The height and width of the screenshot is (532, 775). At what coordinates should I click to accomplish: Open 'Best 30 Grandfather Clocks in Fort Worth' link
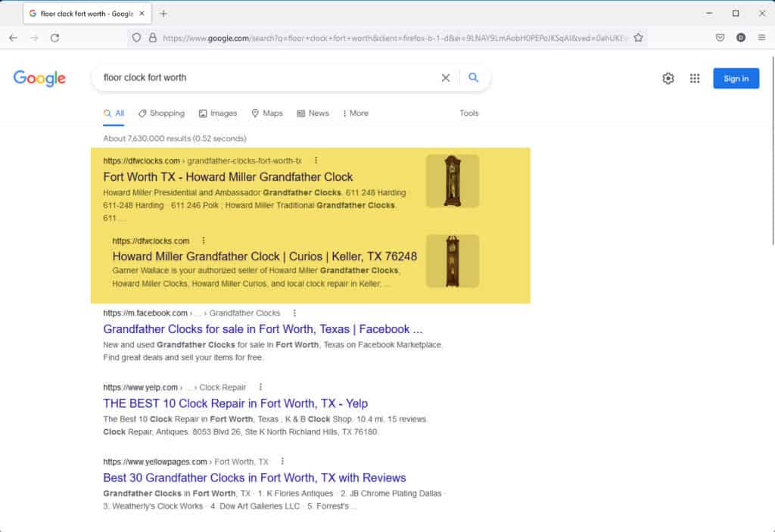tap(254, 478)
